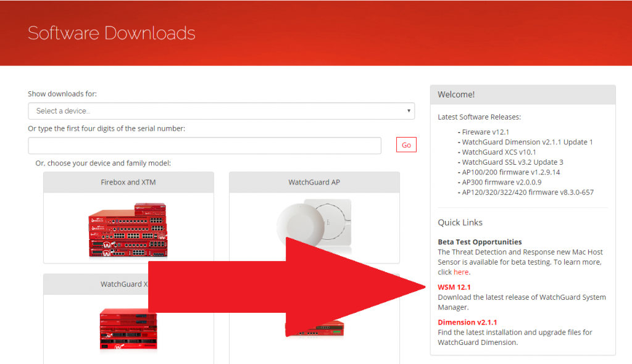Image resolution: width=632 pixels, height=364 pixels.
Task: Follow the 'here' link for beta testing
Action: (460, 272)
